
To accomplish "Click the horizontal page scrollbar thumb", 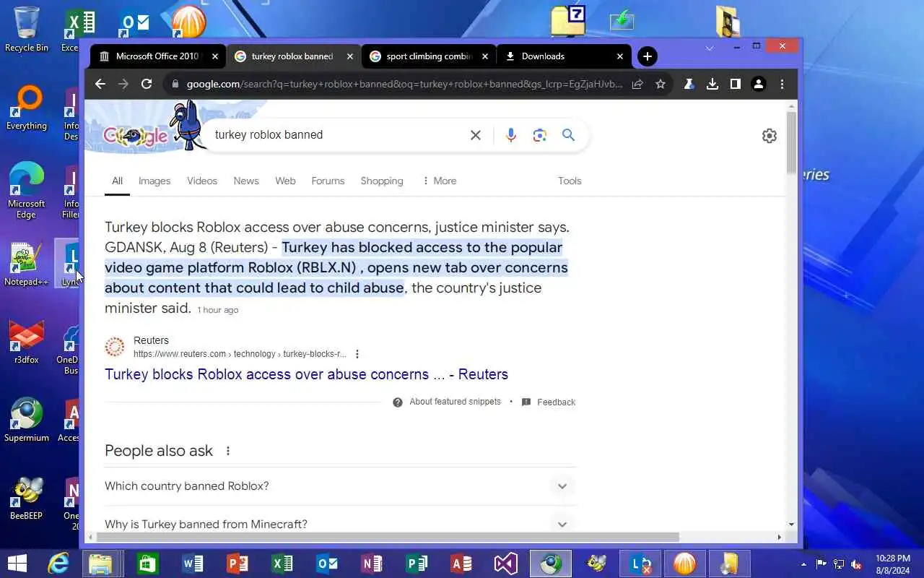I will click(388, 537).
